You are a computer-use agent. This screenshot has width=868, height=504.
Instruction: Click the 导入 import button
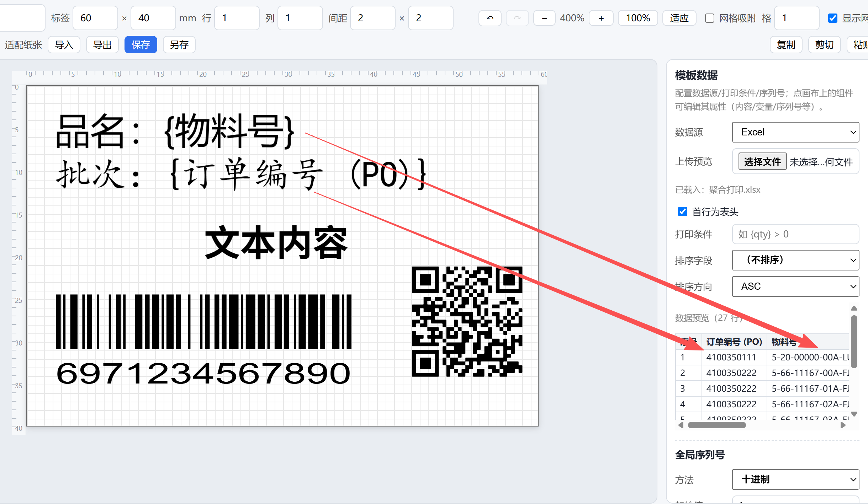(64, 45)
